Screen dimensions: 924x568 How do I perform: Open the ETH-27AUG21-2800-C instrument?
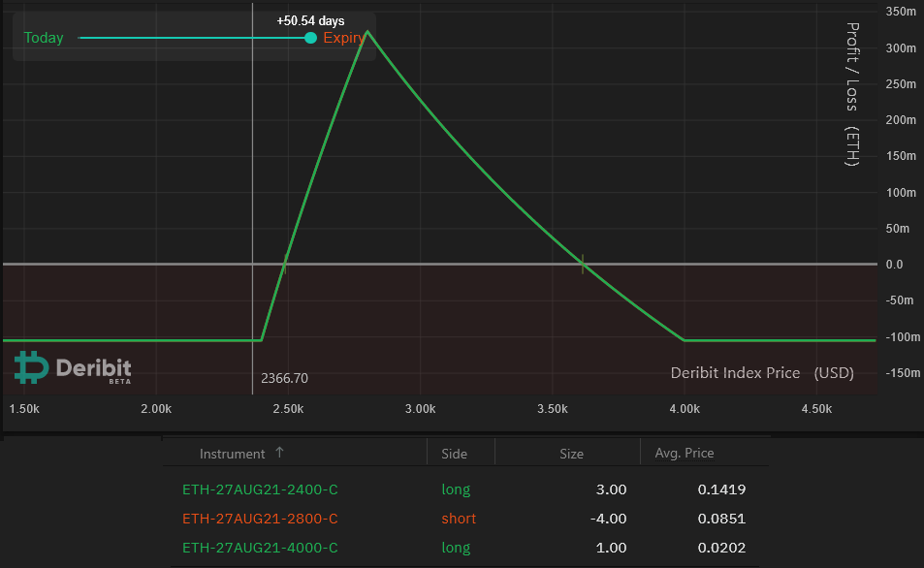(260, 519)
